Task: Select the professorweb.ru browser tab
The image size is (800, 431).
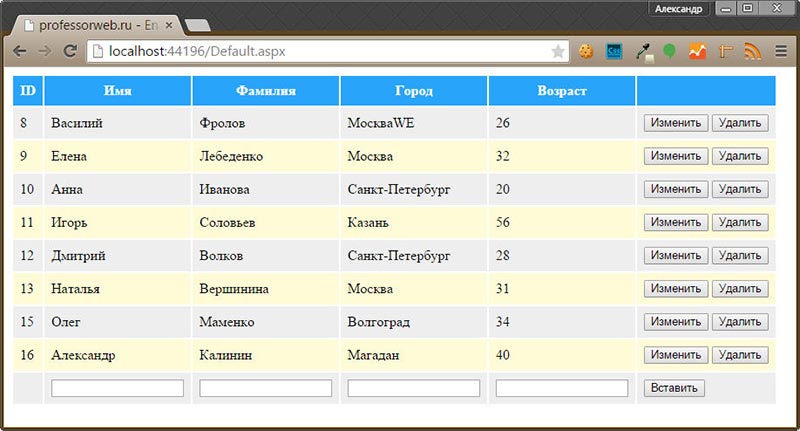Action: click(x=99, y=25)
